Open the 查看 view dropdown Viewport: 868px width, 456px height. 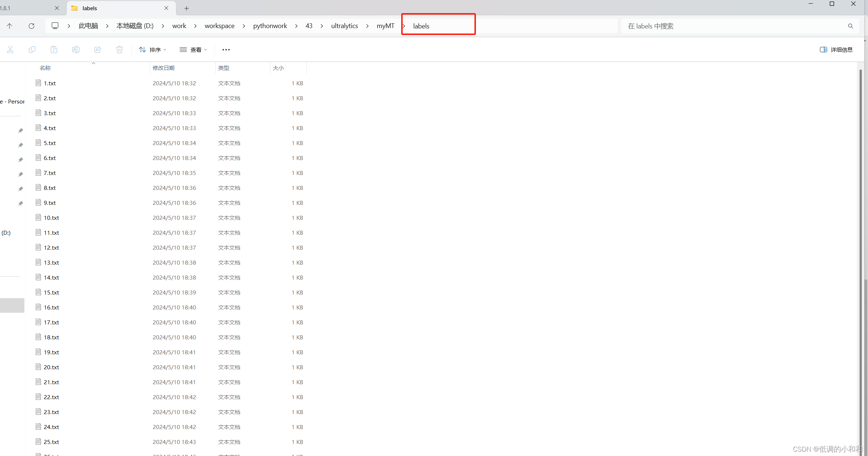pyautogui.click(x=193, y=50)
